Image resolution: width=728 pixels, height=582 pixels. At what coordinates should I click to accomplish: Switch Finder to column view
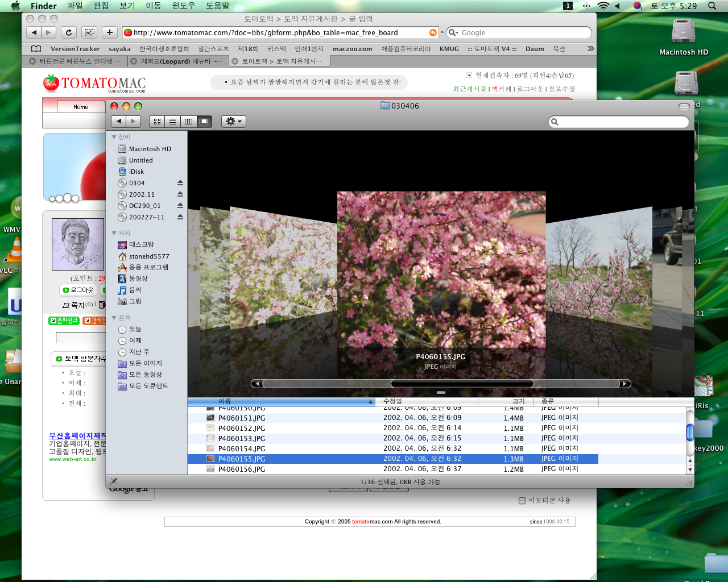(188, 121)
